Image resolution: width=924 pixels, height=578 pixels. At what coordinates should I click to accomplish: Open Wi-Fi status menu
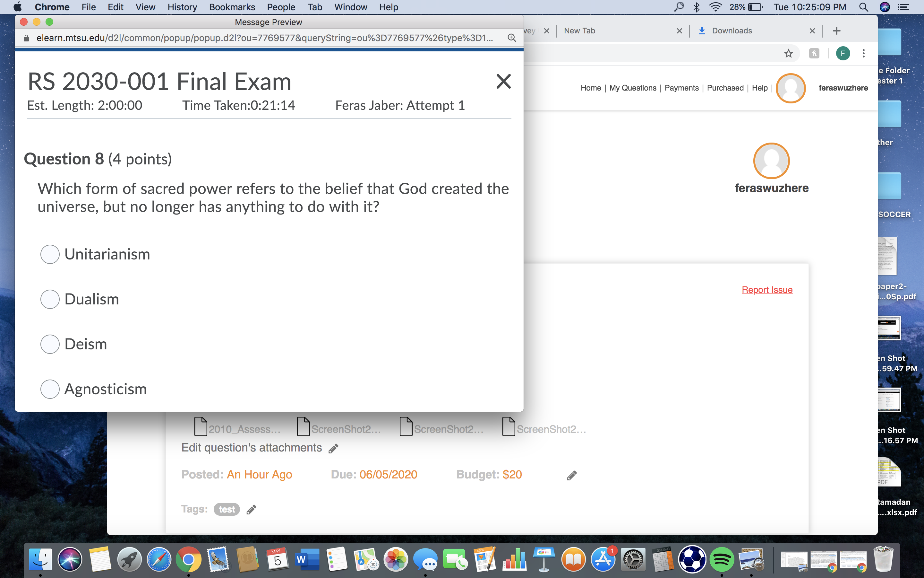(x=715, y=7)
